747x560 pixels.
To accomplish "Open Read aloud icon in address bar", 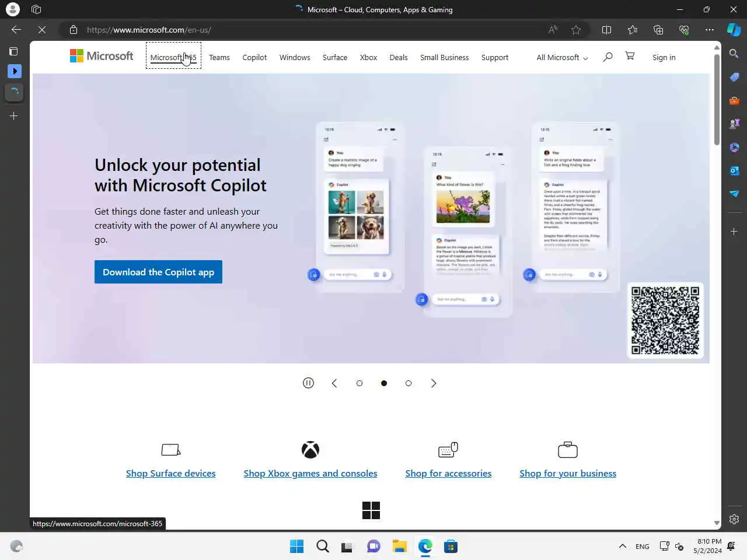I will pos(553,30).
